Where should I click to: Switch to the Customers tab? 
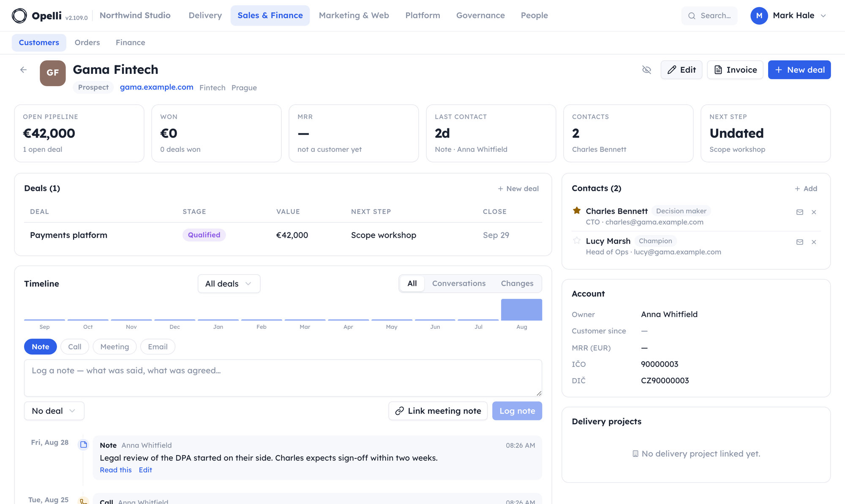click(x=39, y=43)
